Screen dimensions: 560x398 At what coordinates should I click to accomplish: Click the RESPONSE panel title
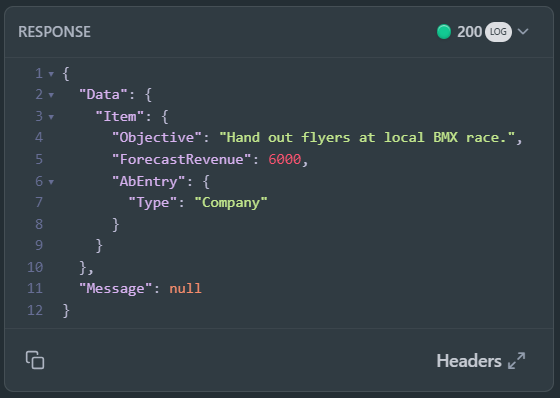[54, 32]
